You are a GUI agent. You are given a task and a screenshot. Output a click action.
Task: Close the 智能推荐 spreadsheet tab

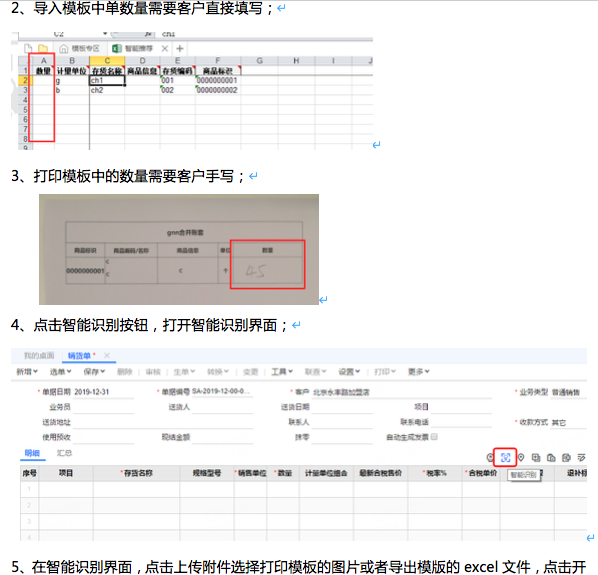[x=165, y=48]
